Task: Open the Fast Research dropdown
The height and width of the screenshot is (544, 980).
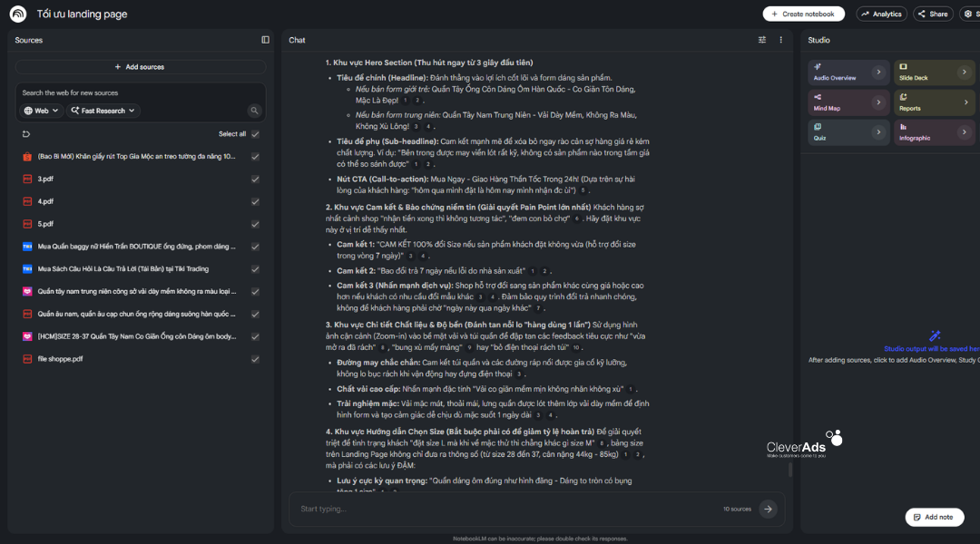Action: (103, 111)
